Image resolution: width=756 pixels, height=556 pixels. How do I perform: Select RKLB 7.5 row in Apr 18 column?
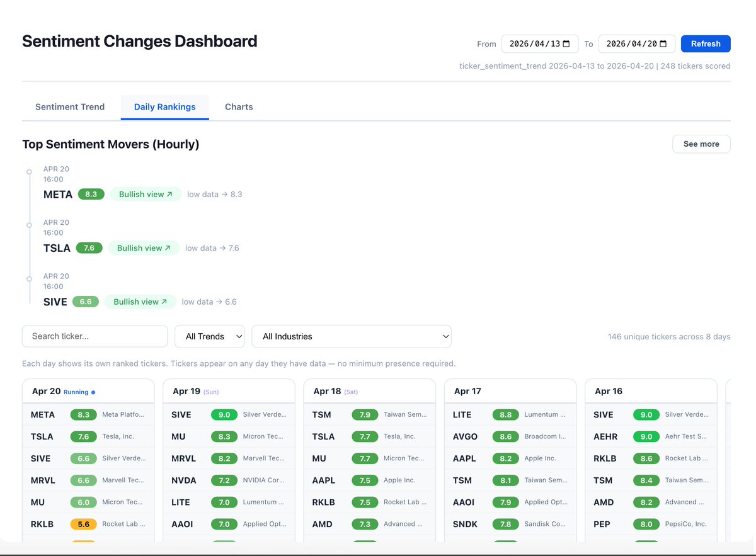pyautogui.click(x=369, y=502)
